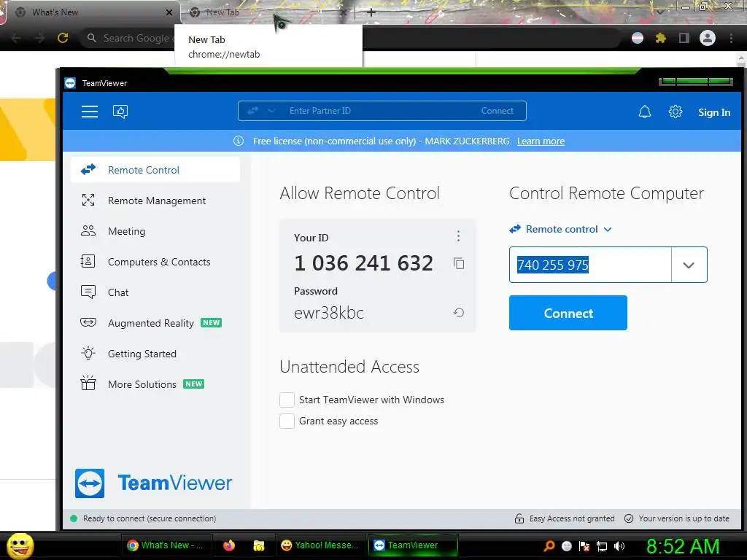The width and height of the screenshot is (747, 560).
Task: Follow the Learn more link
Action: [541, 141]
